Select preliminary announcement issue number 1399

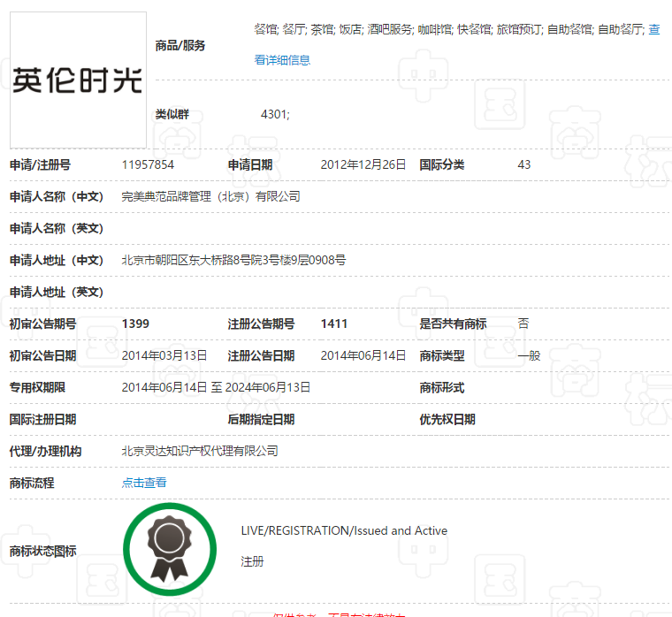click(135, 324)
